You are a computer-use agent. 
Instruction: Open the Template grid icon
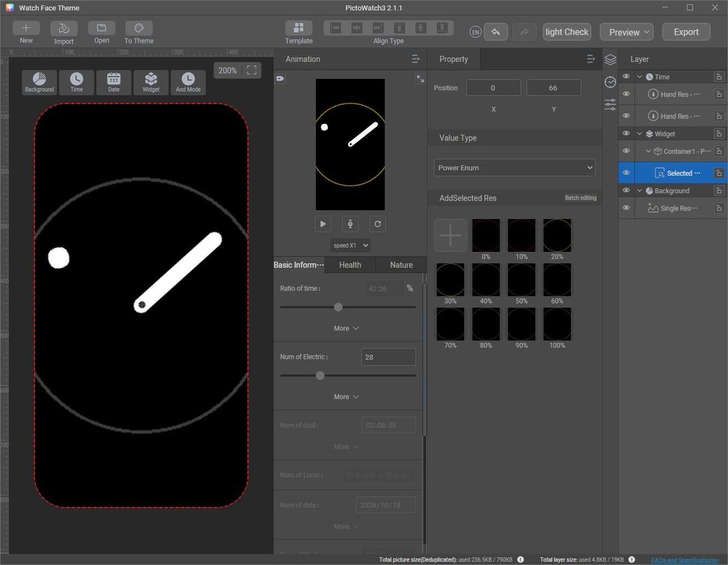298,28
